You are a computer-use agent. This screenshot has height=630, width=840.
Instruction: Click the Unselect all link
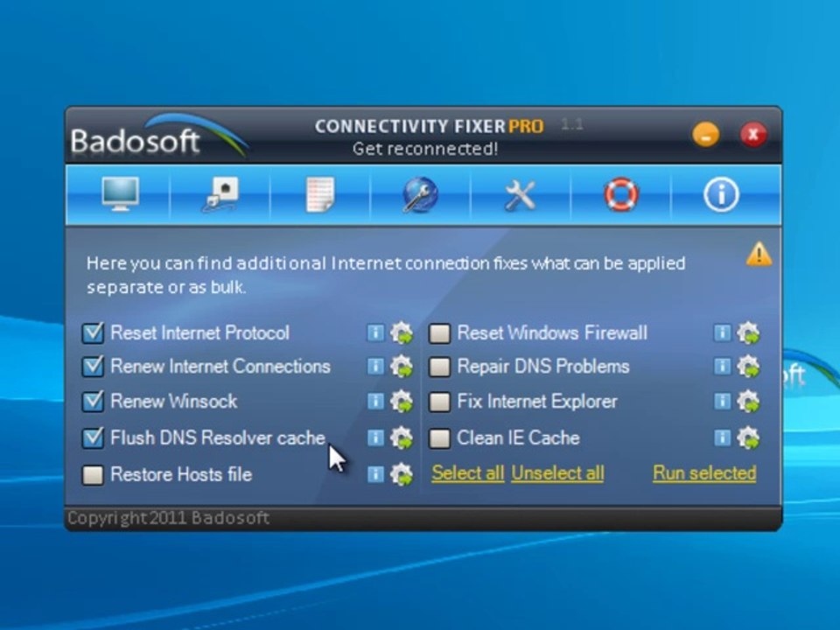coord(557,473)
